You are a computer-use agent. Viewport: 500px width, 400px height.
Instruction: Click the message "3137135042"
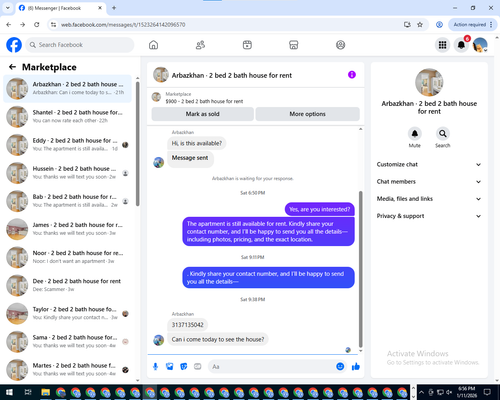(187, 325)
